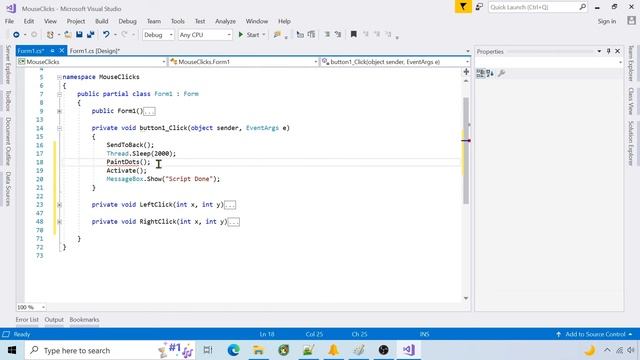Image resolution: width=640 pixels, height=360 pixels.
Task: Undo the last edit with the Undo icon
Action: point(106,35)
